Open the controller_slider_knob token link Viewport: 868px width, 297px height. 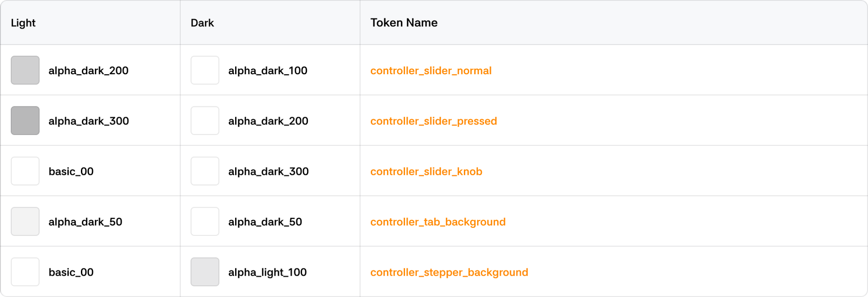(x=426, y=172)
